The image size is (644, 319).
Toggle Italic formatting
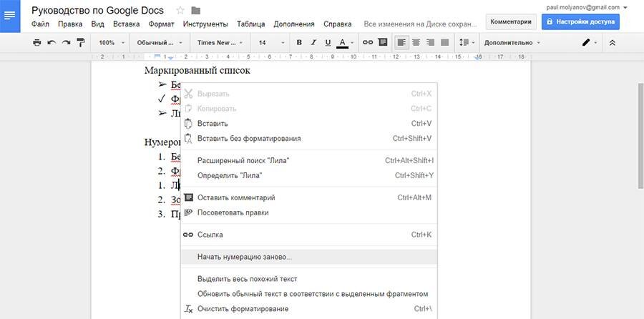point(313,42)
